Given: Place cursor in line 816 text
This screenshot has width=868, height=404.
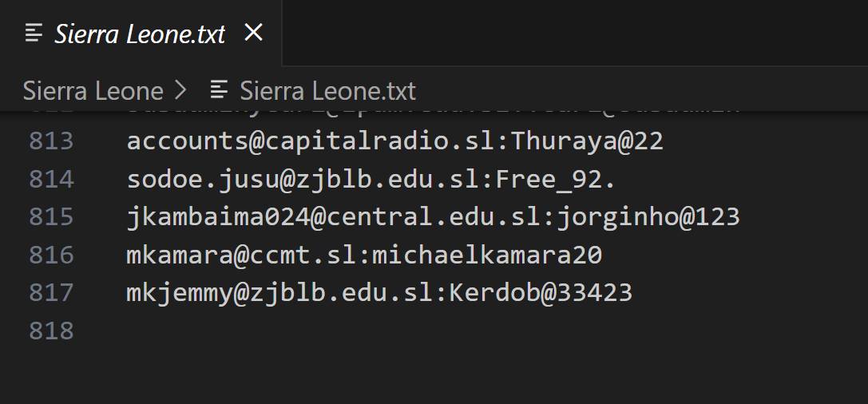Looking at the screenshot, I should (363, 255).
